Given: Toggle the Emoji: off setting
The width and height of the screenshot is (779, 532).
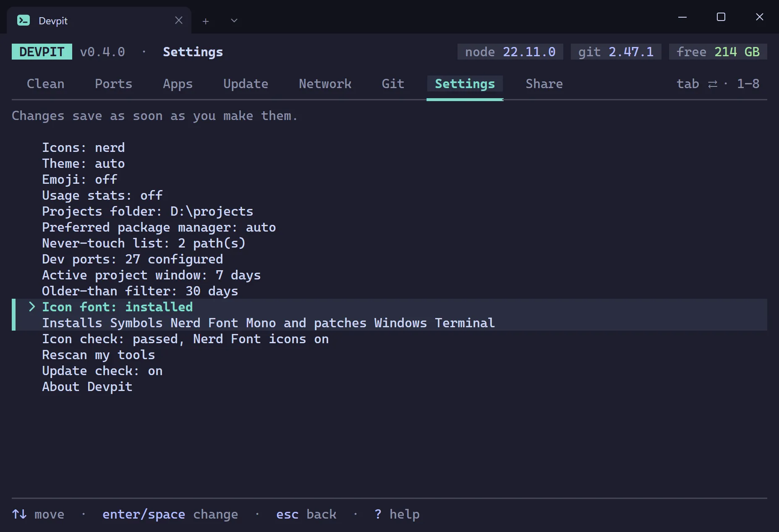Looking at the screenshot, I should point(80,180).
